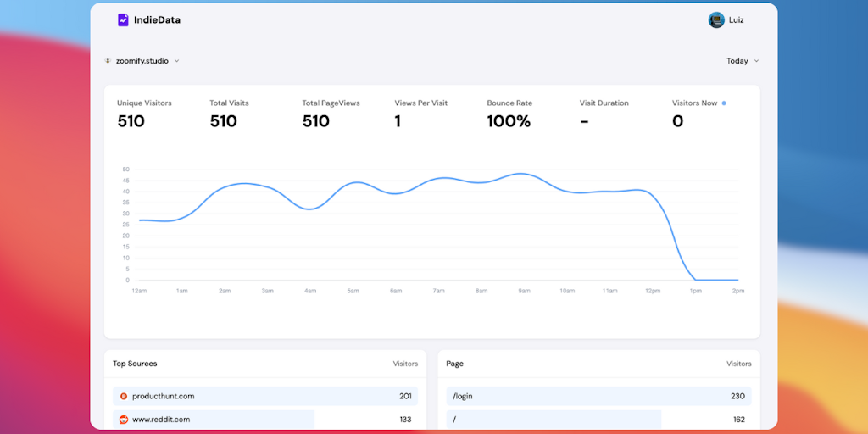Image resolution: width=868 pixels, height=434 pixels.
Task: Expand the zoomify.studio site selector chevron
Action: click(x=176, y=61)
